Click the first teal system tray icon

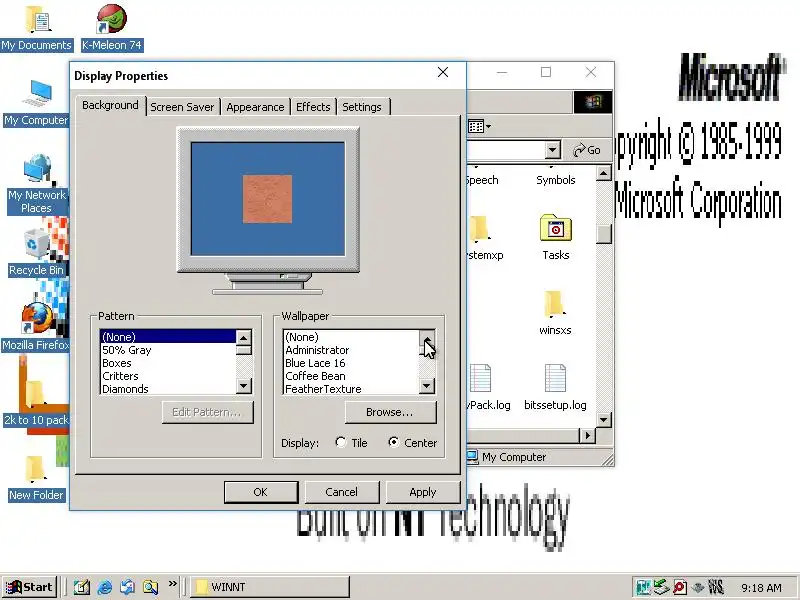tap(643, 588)
